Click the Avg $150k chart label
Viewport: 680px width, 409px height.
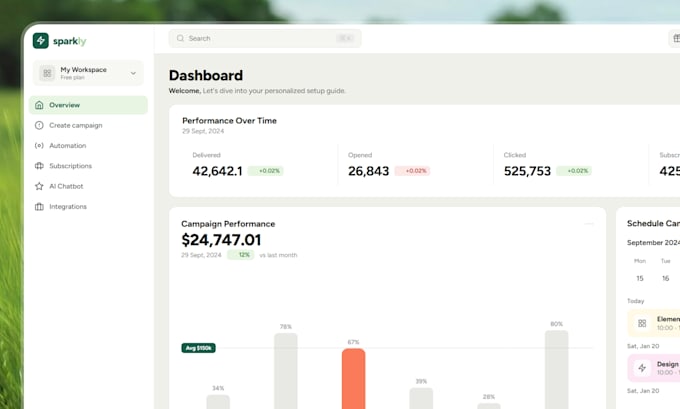click(198, 348)
